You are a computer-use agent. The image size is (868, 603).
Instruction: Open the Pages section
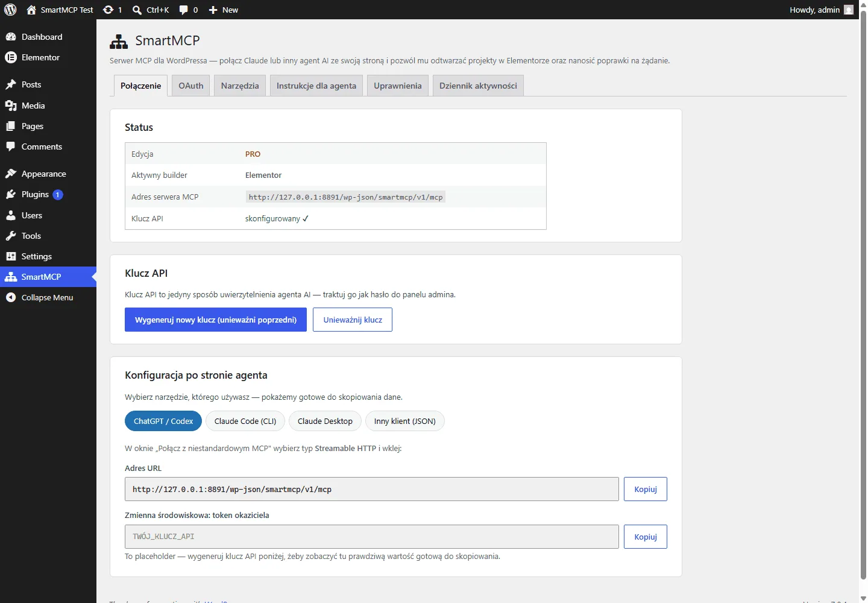tap(48, 126)
